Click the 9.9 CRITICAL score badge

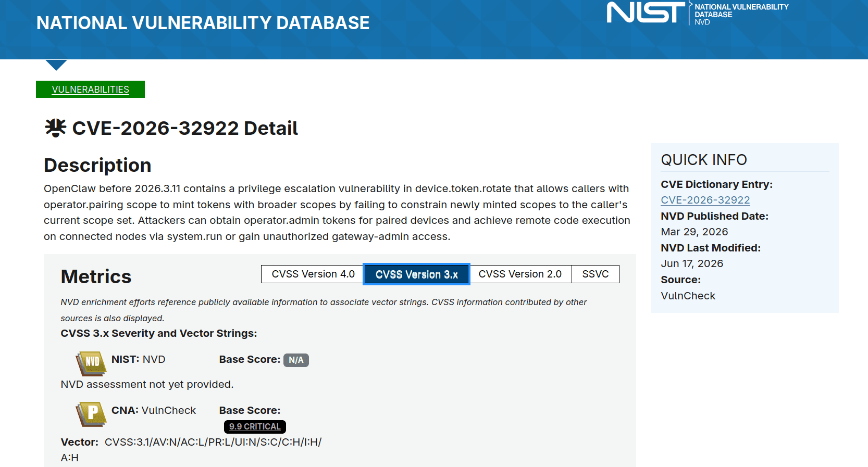[x=255, y=426]
